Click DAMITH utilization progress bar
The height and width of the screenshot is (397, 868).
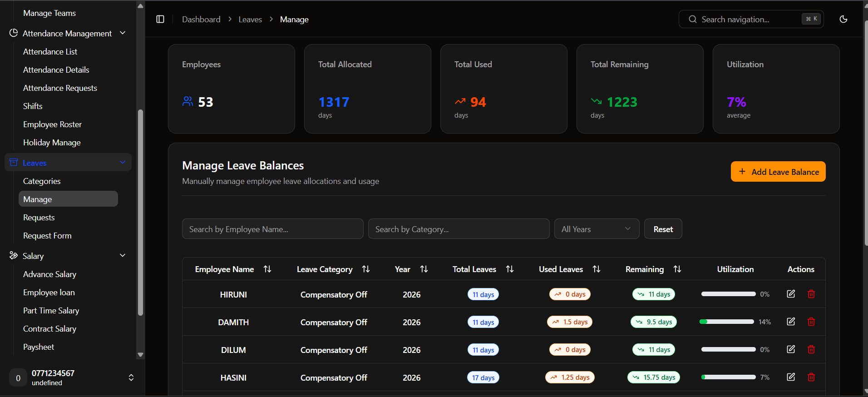tap(726, 322)
